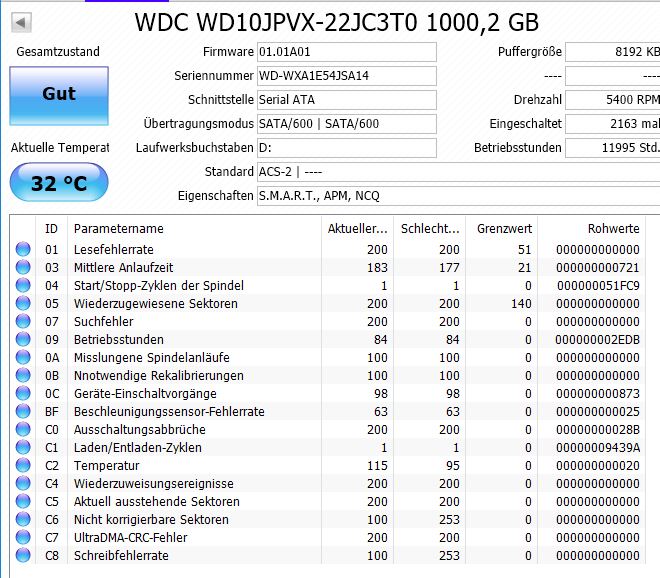Image resolution: width=660 pixels, height=578 pixels.
Task: Select parameter name UltraDMA-CRC-Fehler
Action: tap(130, 538)
